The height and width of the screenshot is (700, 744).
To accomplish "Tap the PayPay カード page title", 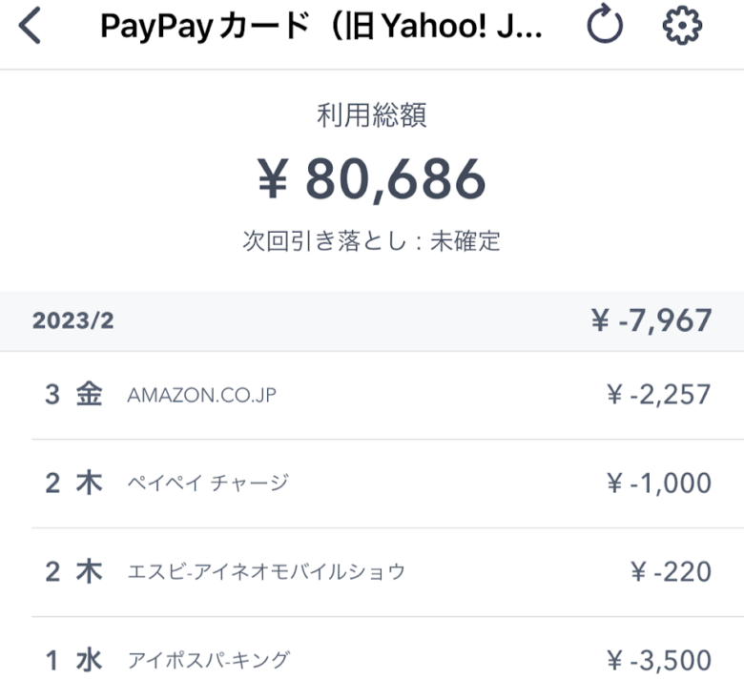I will (321, 26).
